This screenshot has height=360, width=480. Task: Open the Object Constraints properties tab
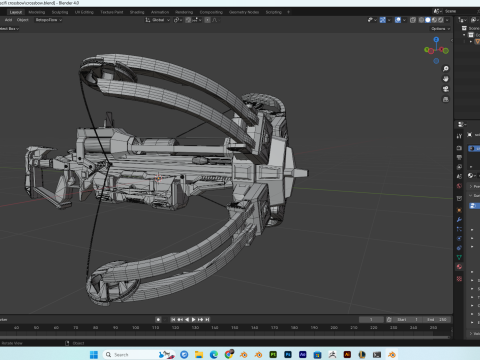pyautogui.click(x=459, y=248)
